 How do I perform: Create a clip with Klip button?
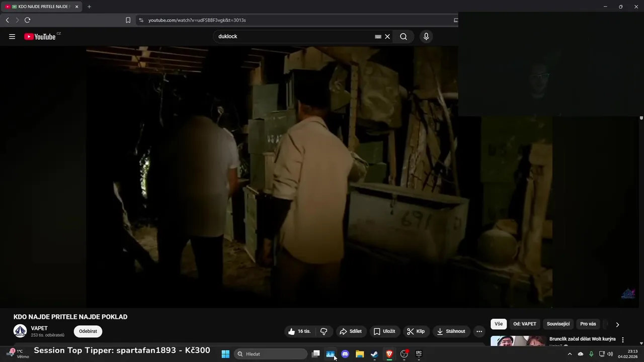416,331
